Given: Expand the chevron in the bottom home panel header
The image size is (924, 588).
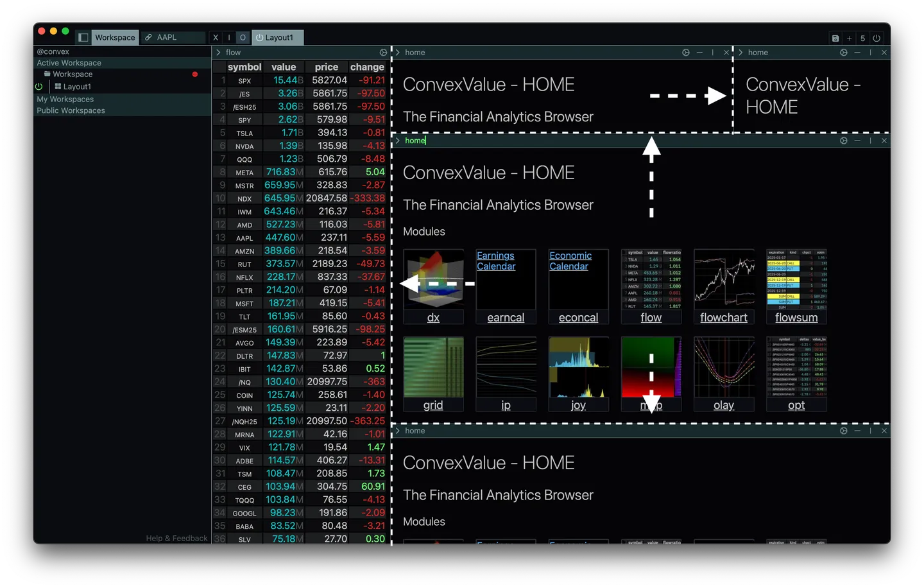Looking at the screenshot, I should [398, 431].
